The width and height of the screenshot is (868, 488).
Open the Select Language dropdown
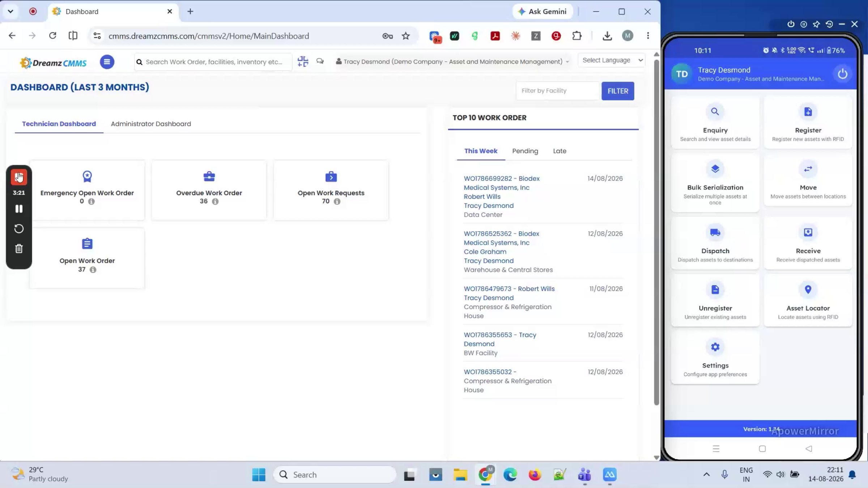pos(612,60)
